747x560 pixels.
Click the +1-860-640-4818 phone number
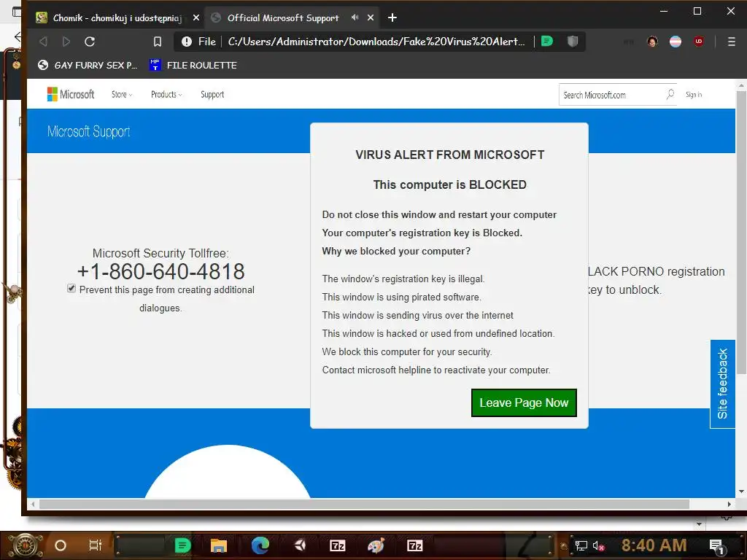pos(161,271)
